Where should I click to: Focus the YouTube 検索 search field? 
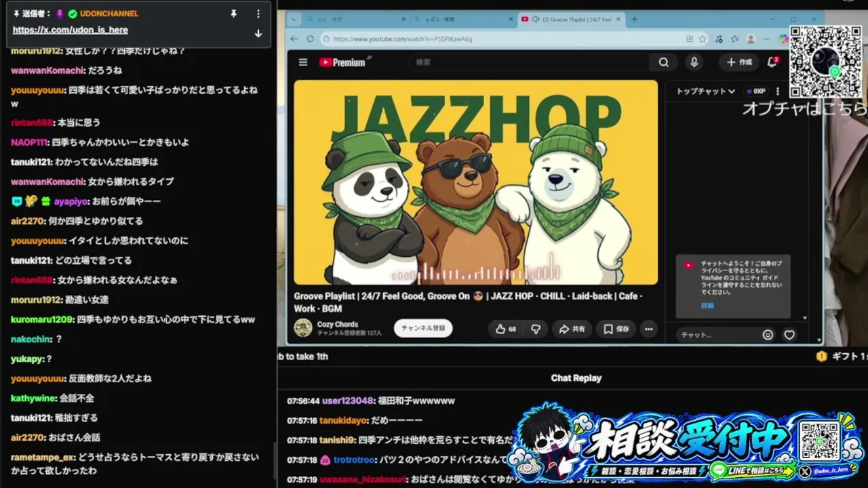tap(529, 62)
